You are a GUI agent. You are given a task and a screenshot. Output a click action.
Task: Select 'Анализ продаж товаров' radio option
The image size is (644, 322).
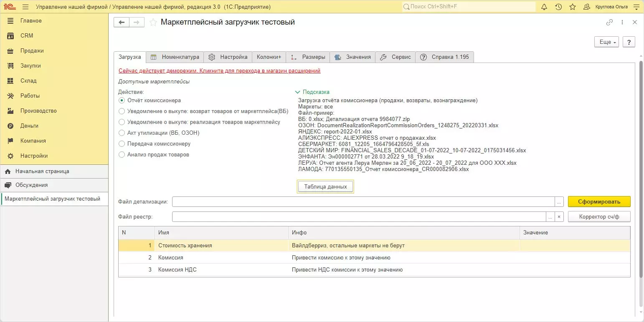[x=122, y=155]
